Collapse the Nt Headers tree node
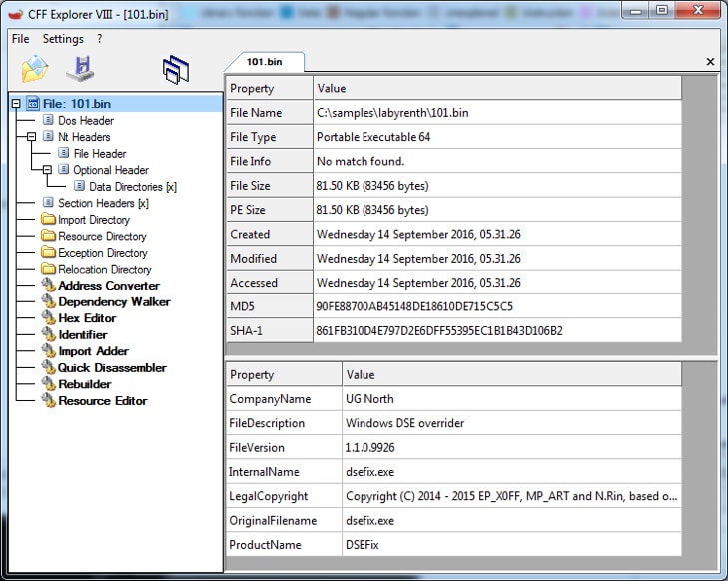 32,137
